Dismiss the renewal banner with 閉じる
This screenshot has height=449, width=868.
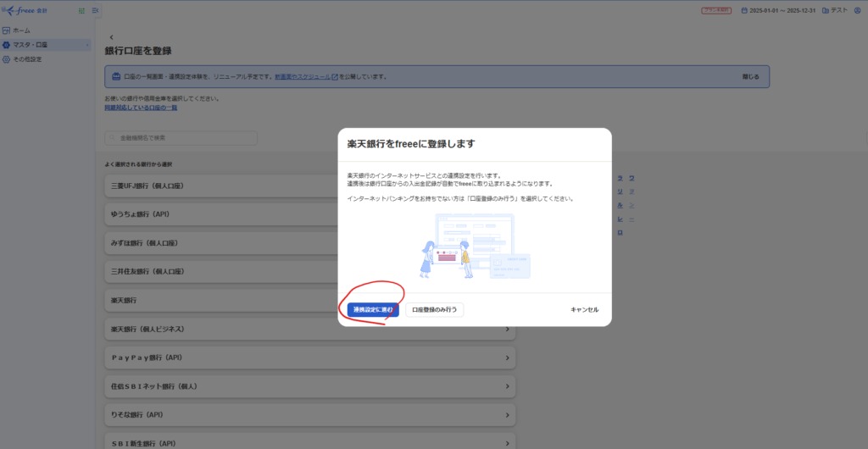[751, 77]
